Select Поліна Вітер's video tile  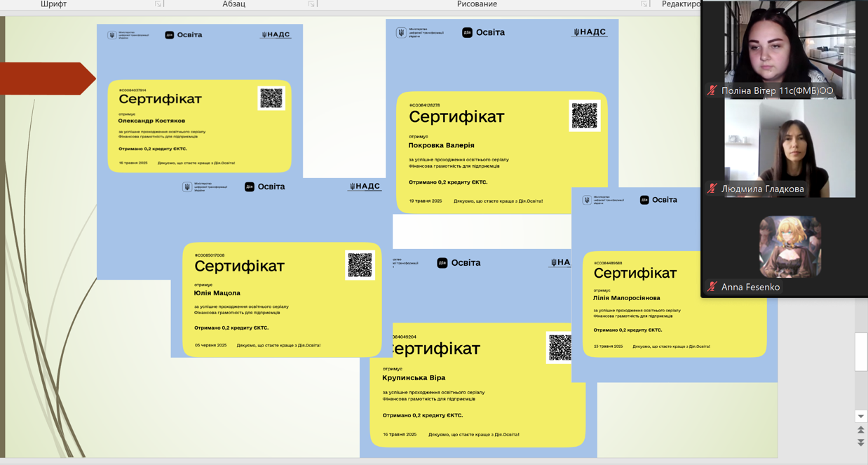coord(789,49)
